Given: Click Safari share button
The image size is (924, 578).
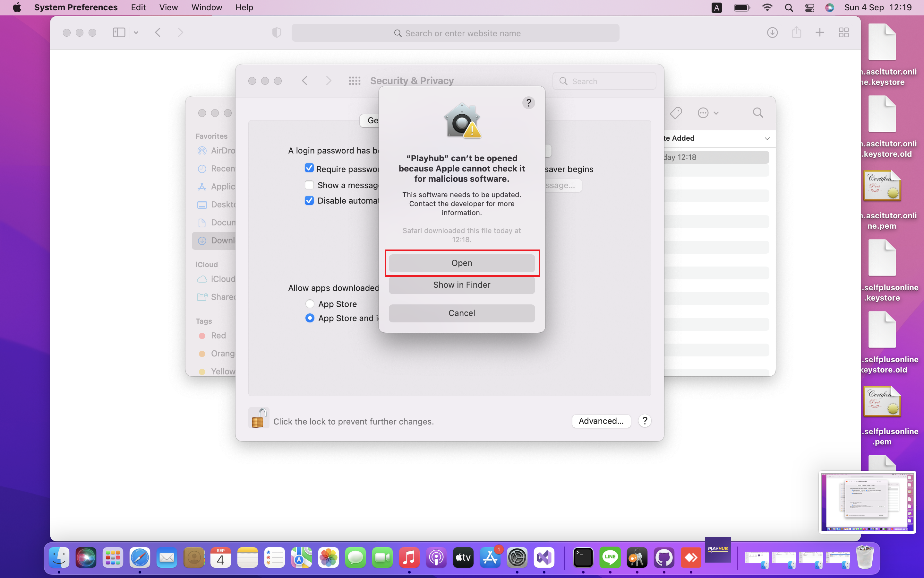Looking at the screenshot, I should click(x=797, y=32).
